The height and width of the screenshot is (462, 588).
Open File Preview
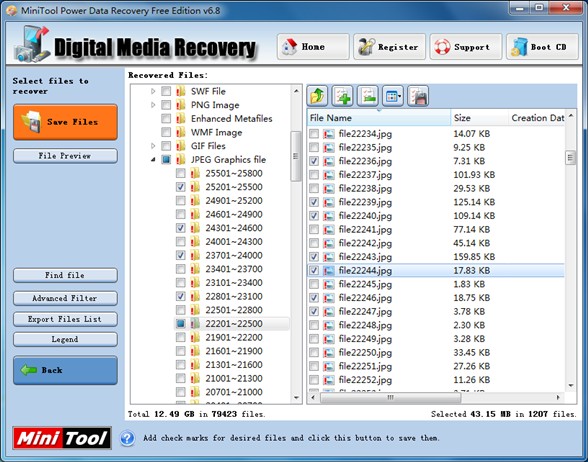point(65,156)
